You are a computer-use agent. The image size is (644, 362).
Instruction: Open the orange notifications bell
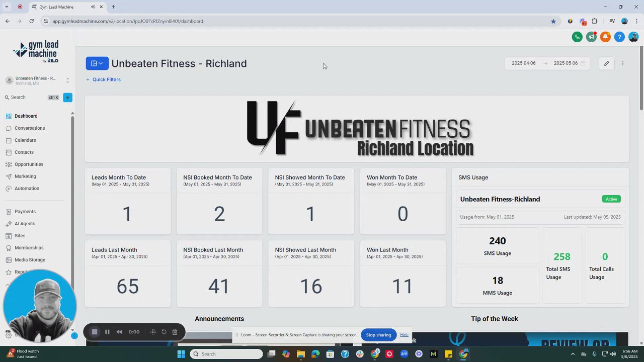click(605, 37)
